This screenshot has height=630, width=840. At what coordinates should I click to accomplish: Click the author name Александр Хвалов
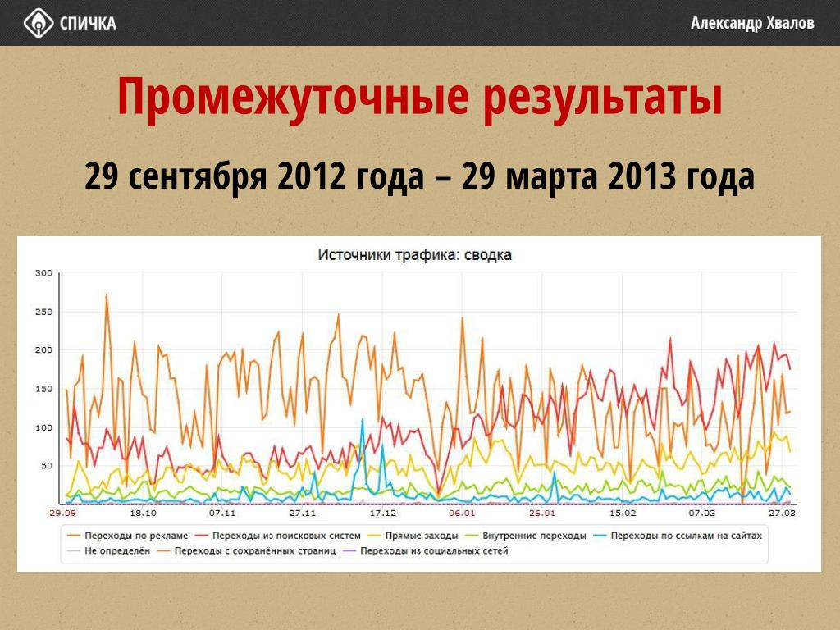pyautogui.click(x=752, y=24)
